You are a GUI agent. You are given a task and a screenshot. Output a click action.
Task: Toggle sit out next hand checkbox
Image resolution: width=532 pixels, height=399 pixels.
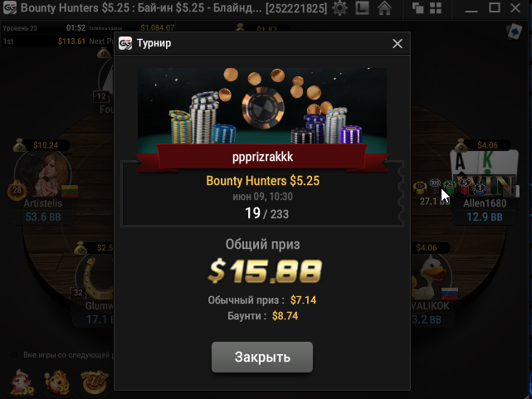tap(15, 355)
